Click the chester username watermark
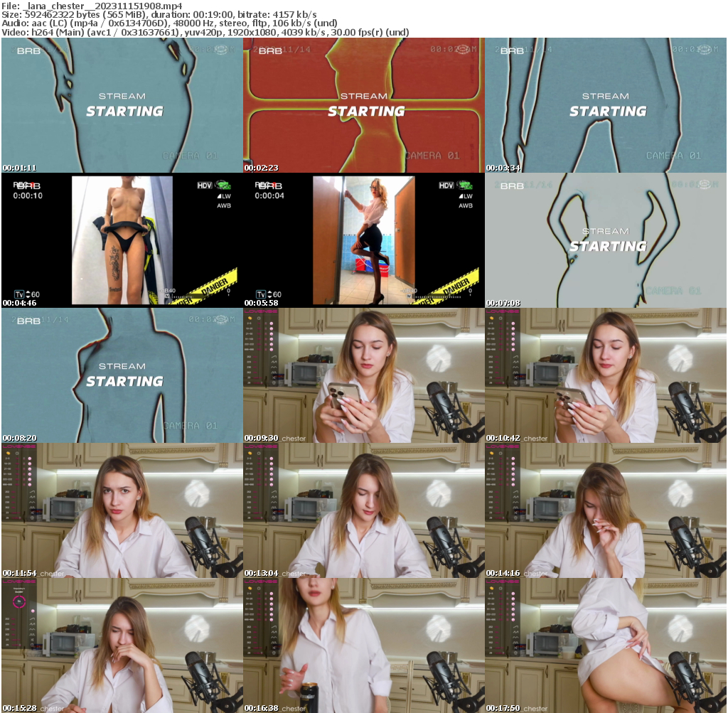 (x=294, y=438)
